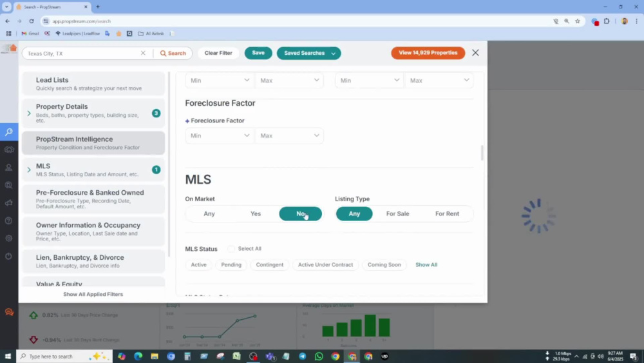Screen dimensions: 644x363
Task: Set Listing Type to For Rent
Action: 447,214
